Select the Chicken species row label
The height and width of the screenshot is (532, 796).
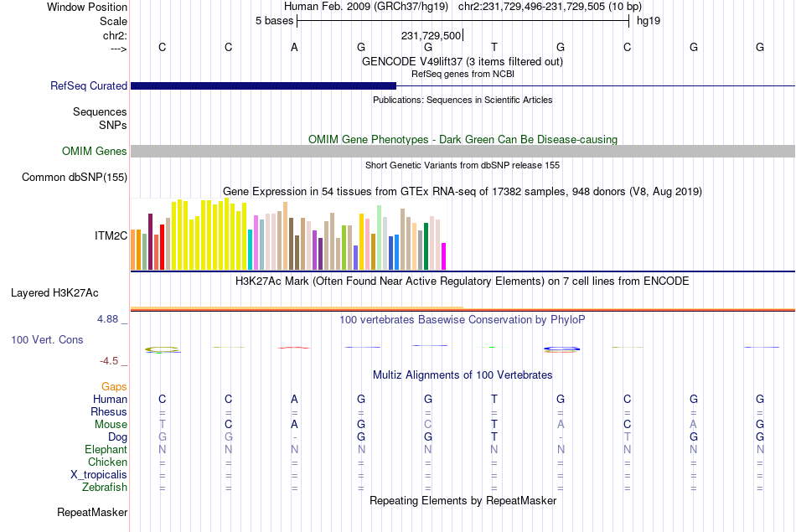click(107, 462)
